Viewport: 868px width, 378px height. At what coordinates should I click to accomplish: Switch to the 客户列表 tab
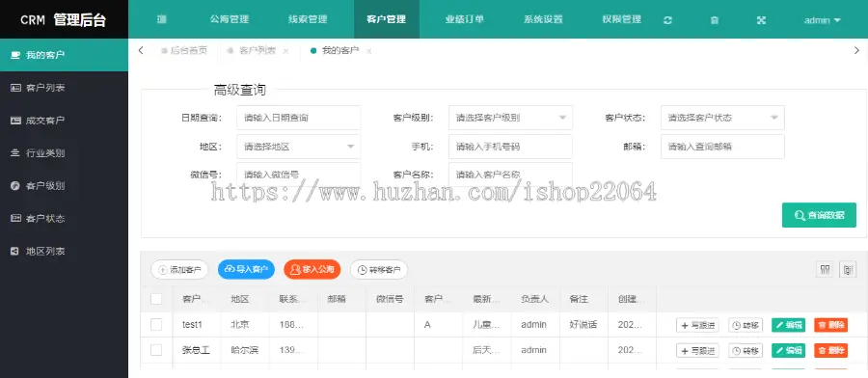coord(258,51)
